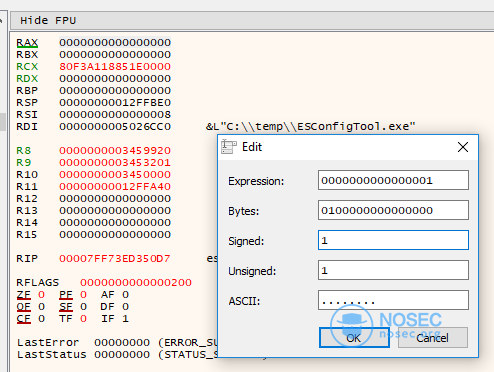The width and height of the screenshot is (494, 372).
Task: Select RSP value 00000000012FFBE0
Action: coord(115,103)
